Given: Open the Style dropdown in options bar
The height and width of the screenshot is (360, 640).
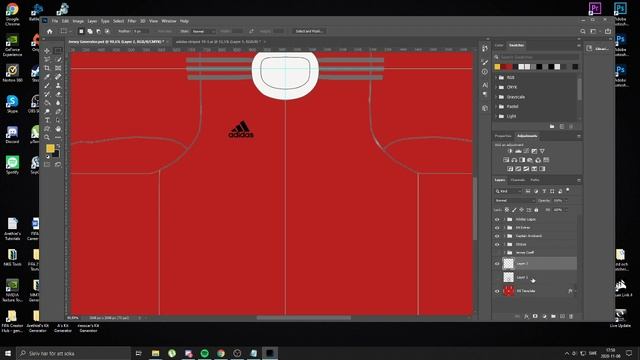Looking at the screenshot, I should pos(203,31).
